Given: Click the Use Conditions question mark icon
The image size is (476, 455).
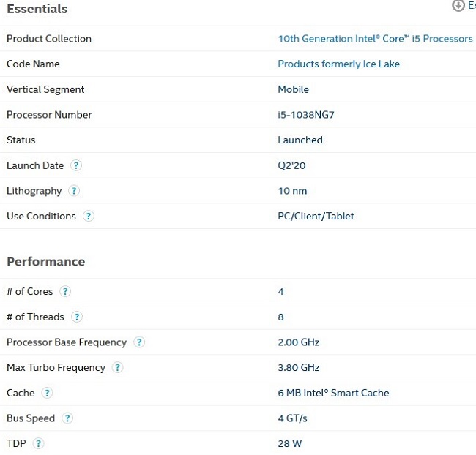Looking at the screenshot, I should 89,217.
